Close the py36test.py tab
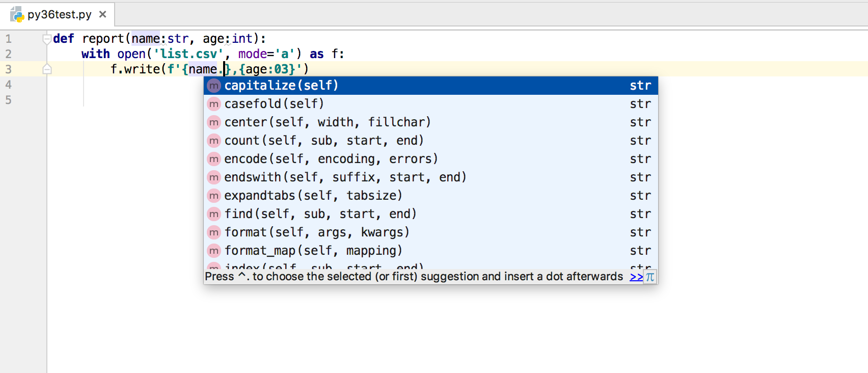The width and height of the screenshot is (868, 373). [103, 14]
